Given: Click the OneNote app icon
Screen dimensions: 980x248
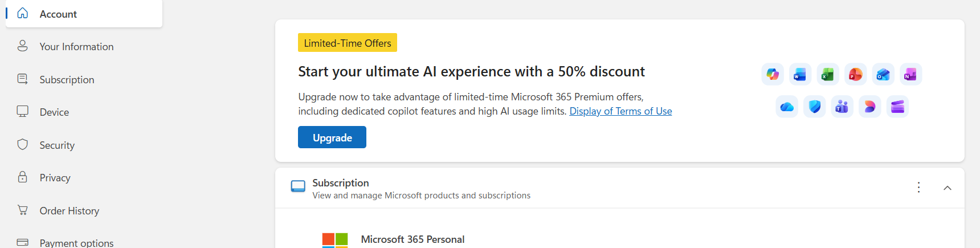Looking at the screenshot, I should tap(911, 74).
